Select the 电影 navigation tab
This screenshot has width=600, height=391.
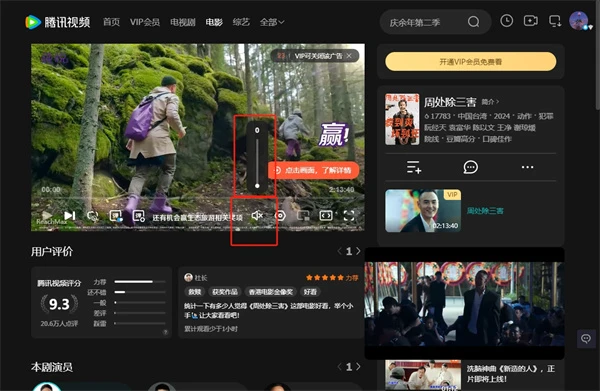click(x=214, y=22)
